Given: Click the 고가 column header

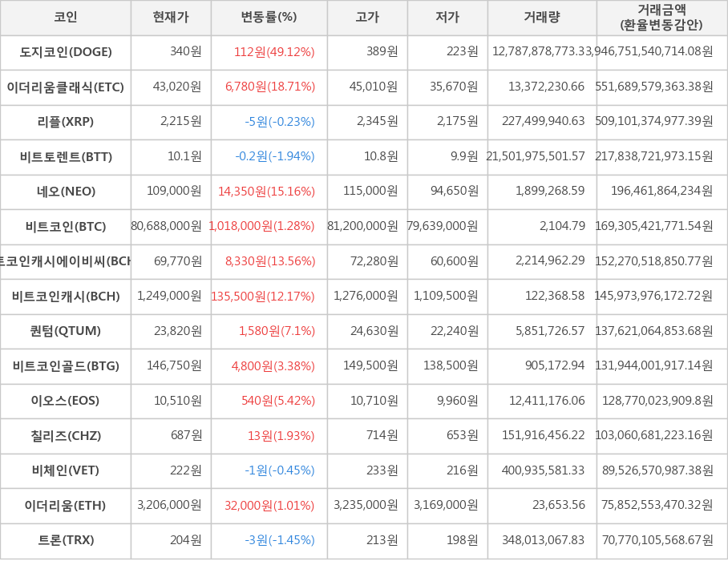Looking at the screenshot, I should 367,17.
